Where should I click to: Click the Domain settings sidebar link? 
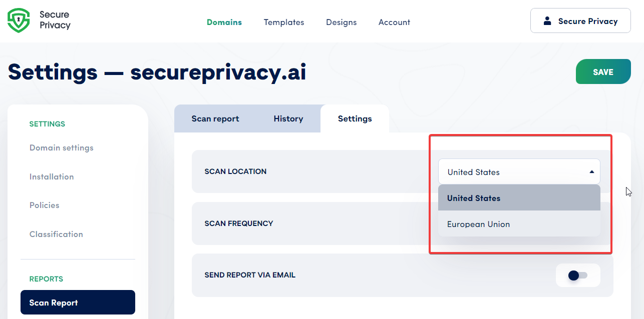[x=61, y=147]
